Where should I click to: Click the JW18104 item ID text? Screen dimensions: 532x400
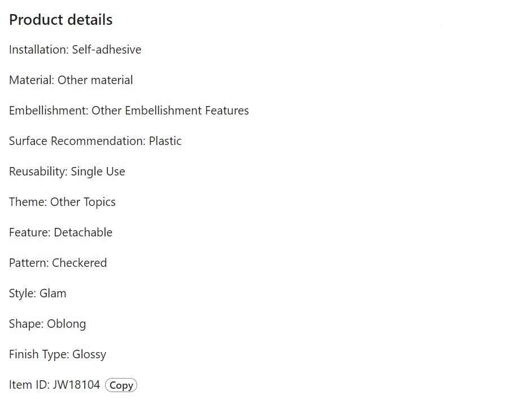click(x=76, y=385)
